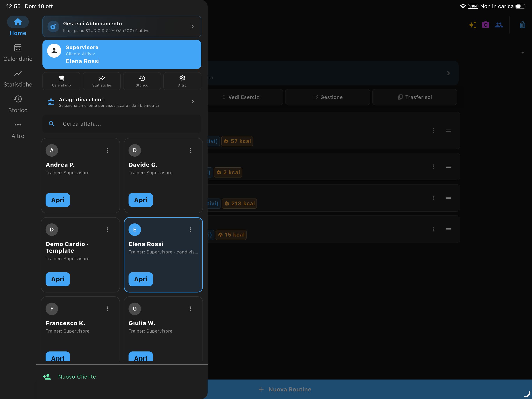Click subscription gear icon
The height and width of the screenshot is (399, 532).
(53, 27)
